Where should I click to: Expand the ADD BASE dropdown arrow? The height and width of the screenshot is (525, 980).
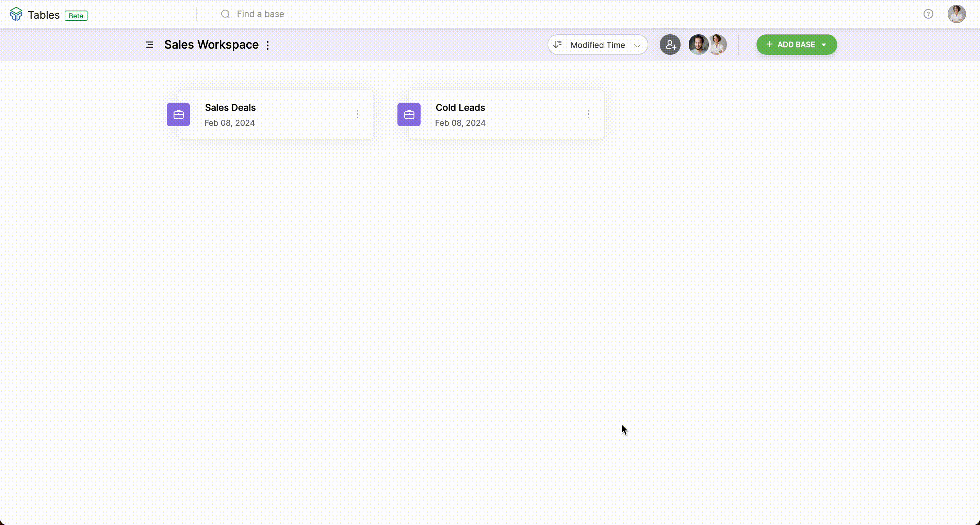pyautogui.click(x=824, y=45)
